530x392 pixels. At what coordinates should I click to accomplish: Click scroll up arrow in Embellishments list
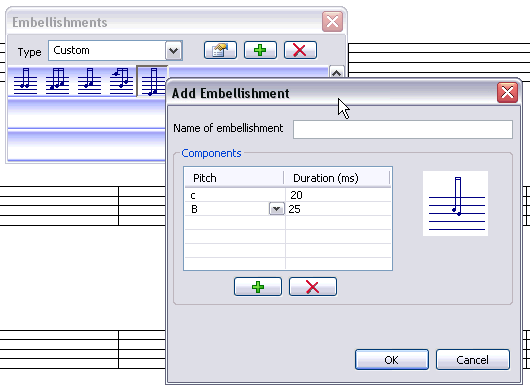(x=336, y=72)
